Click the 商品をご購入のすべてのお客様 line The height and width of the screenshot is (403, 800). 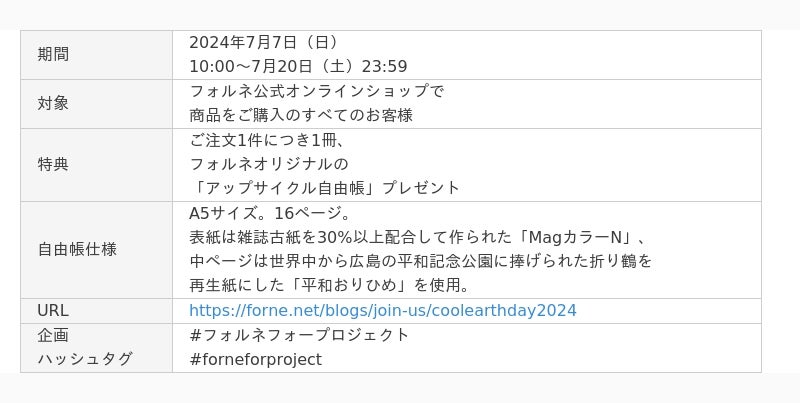tap(300, 115)
